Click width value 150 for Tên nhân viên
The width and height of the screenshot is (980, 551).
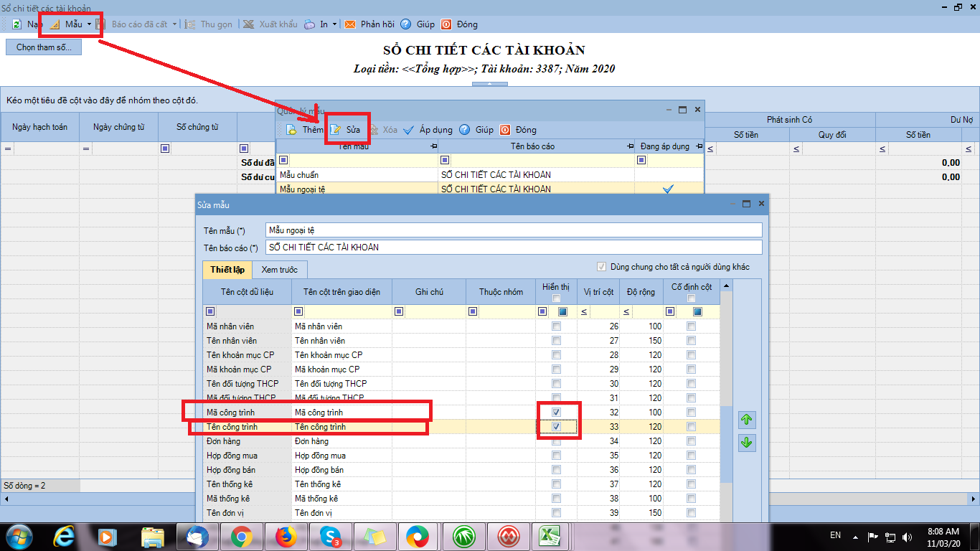tap(655, 341)
